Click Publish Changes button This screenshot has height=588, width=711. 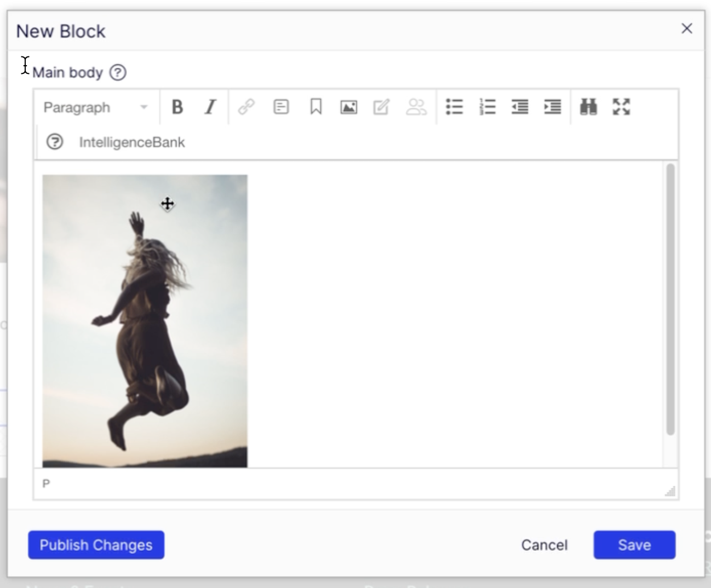tap(96, 545)
